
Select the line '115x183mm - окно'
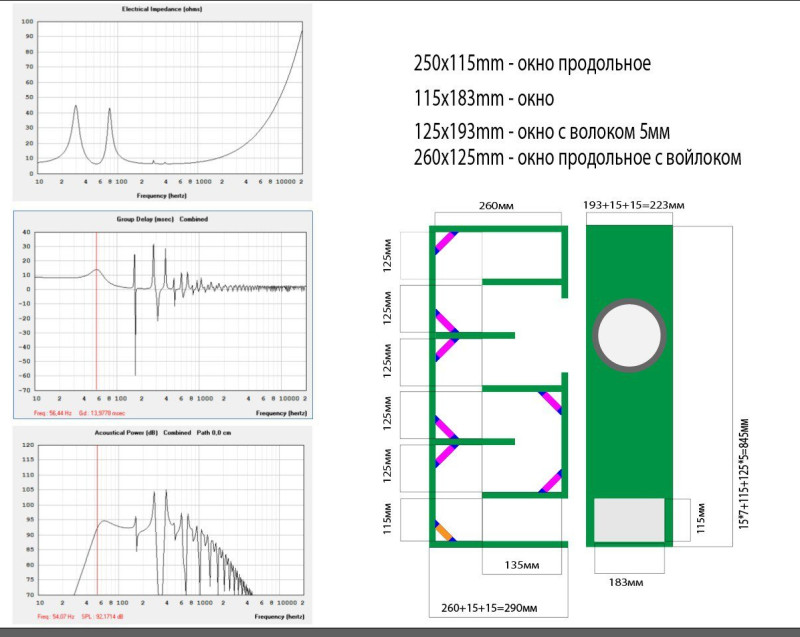(x=484, y=98)
